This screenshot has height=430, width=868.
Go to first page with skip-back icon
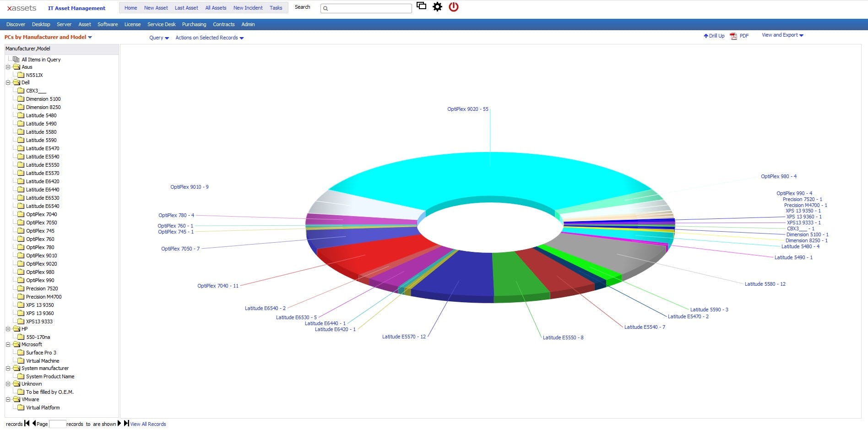coord(26,424)
